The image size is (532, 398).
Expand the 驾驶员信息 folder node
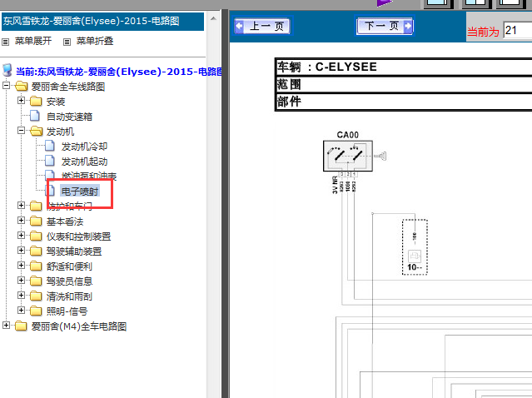(21, 280)
